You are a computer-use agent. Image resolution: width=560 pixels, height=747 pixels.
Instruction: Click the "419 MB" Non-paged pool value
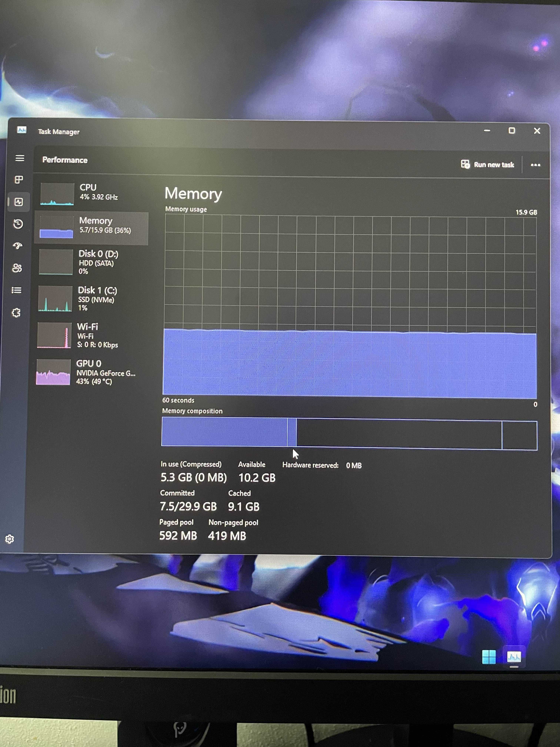[227, 536]
